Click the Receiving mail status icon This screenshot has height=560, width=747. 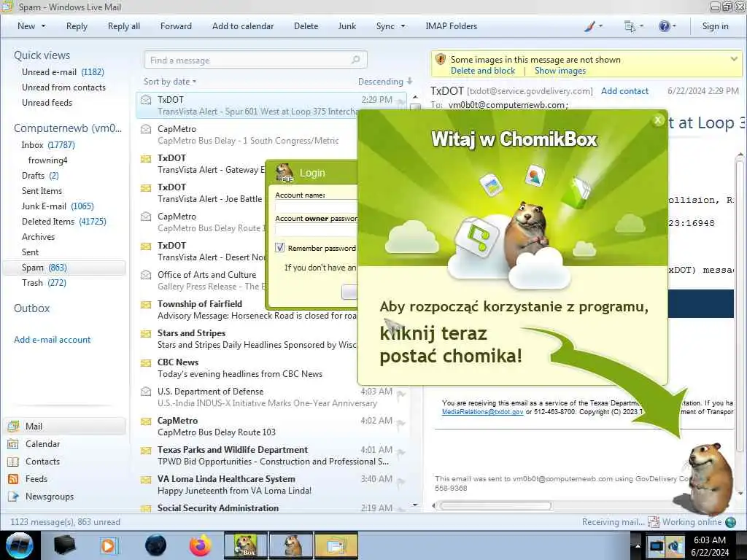(x=654, y=522)
